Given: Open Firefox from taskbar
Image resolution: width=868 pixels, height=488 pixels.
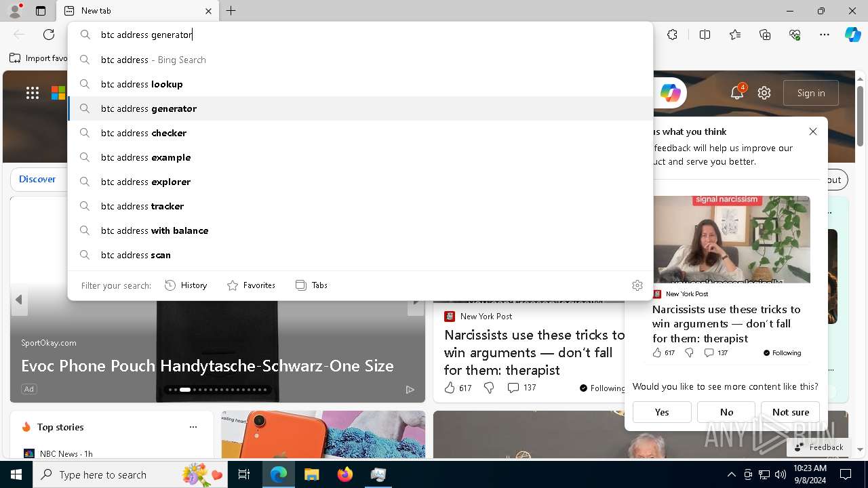Looking at the screenshot, I should 344,474.
